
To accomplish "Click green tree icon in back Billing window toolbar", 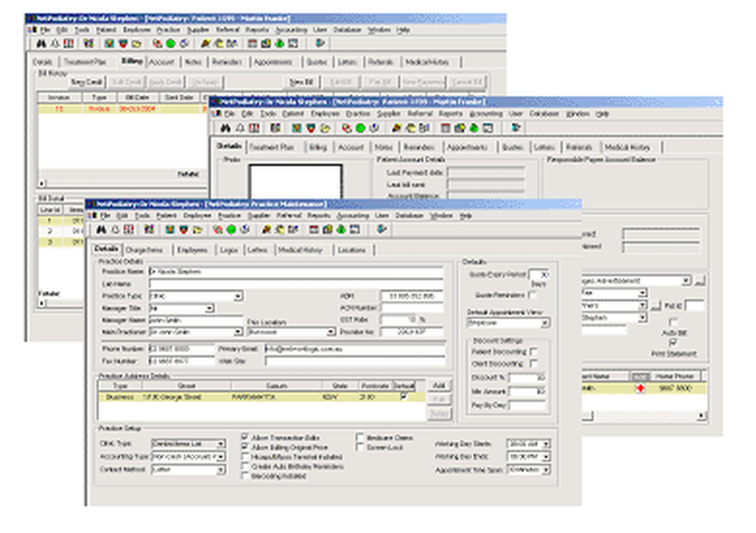I will [279, 43].
